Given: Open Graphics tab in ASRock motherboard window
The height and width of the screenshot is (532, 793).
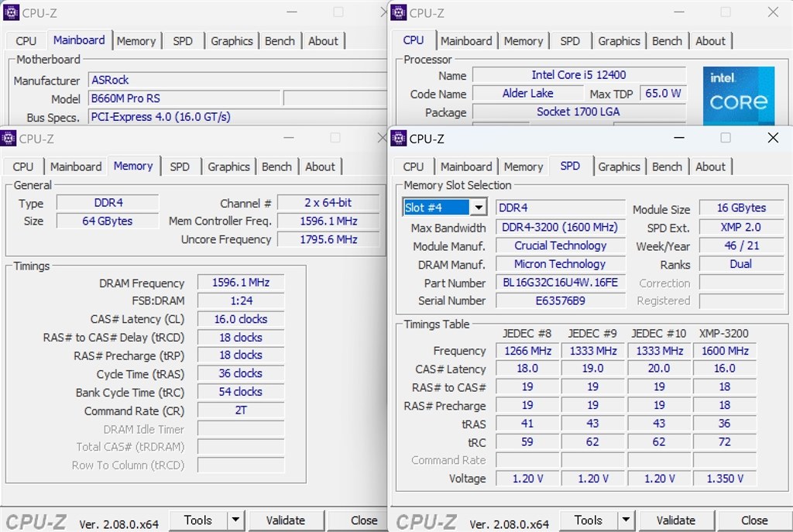Looking at the screenshot, I should point(232,41).
